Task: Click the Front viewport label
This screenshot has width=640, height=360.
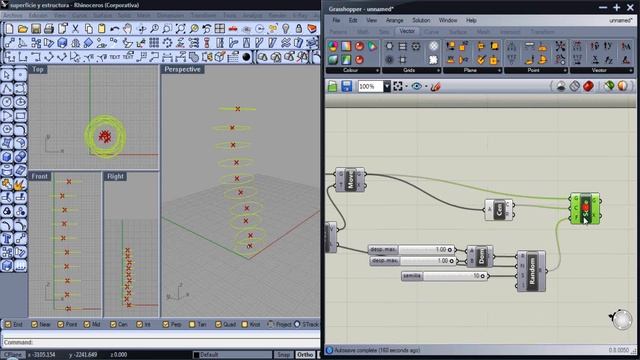Action: click(40, 176)
